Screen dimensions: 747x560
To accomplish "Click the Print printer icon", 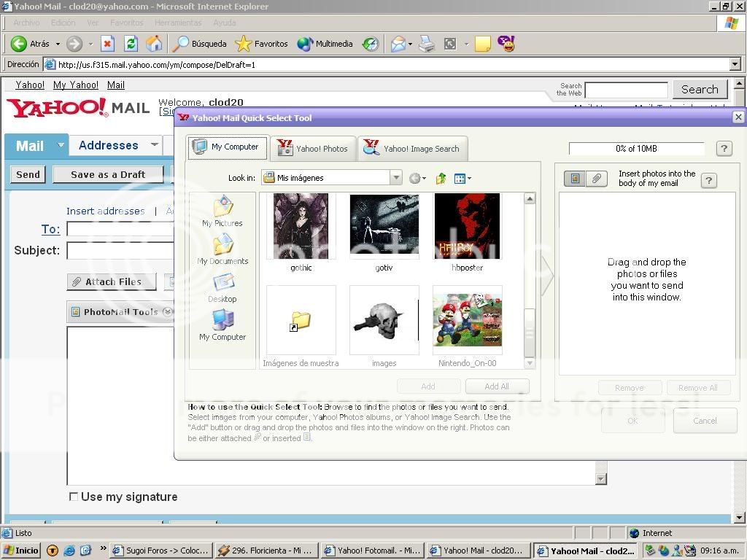I will coord(427,44).
